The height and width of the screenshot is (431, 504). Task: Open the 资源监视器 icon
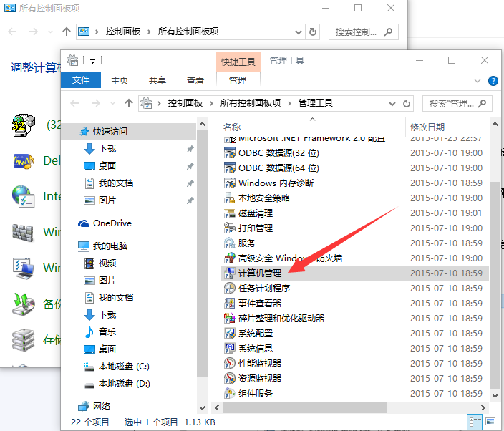tap(230, 378)
